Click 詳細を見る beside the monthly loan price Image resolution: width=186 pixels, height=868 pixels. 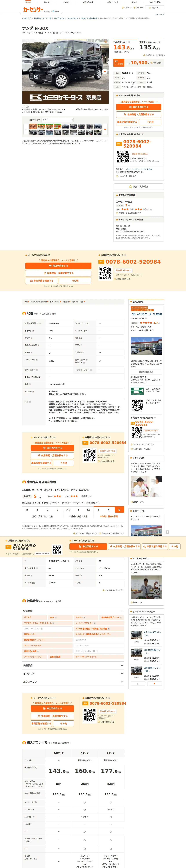coord(156,63)
